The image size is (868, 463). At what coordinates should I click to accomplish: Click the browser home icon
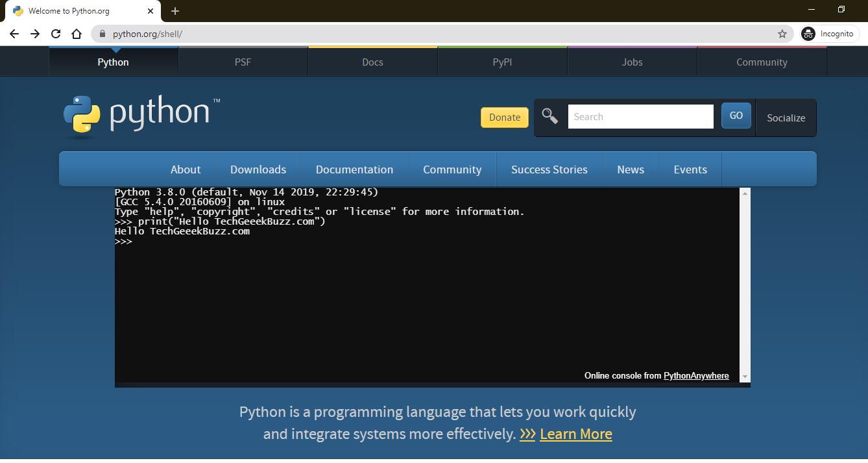point(76,33)
